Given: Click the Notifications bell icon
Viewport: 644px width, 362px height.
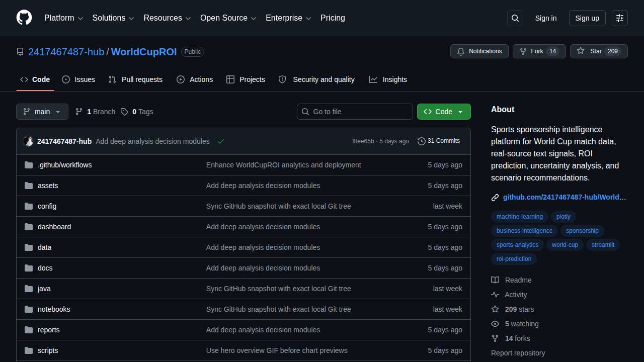Looking at the screenshot, I should click(x=461, y=51).
